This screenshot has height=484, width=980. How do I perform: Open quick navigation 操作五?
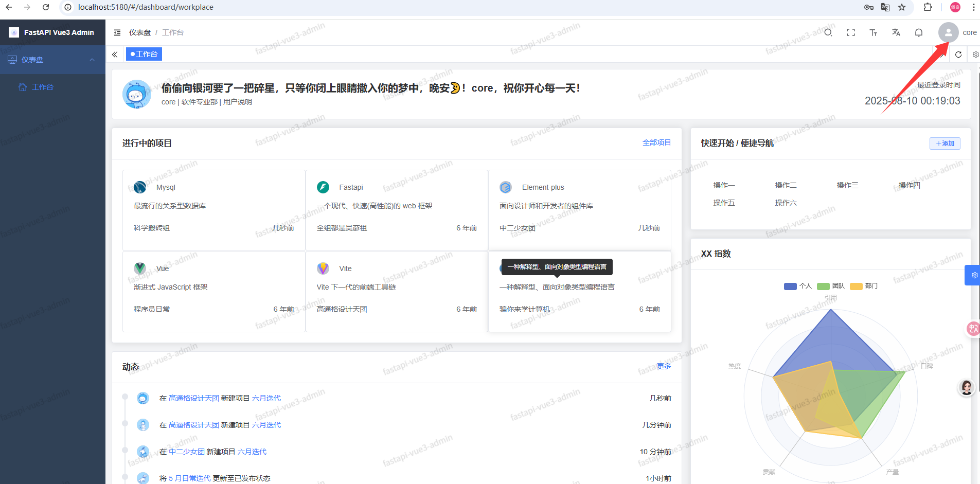(x=724, y=203)
